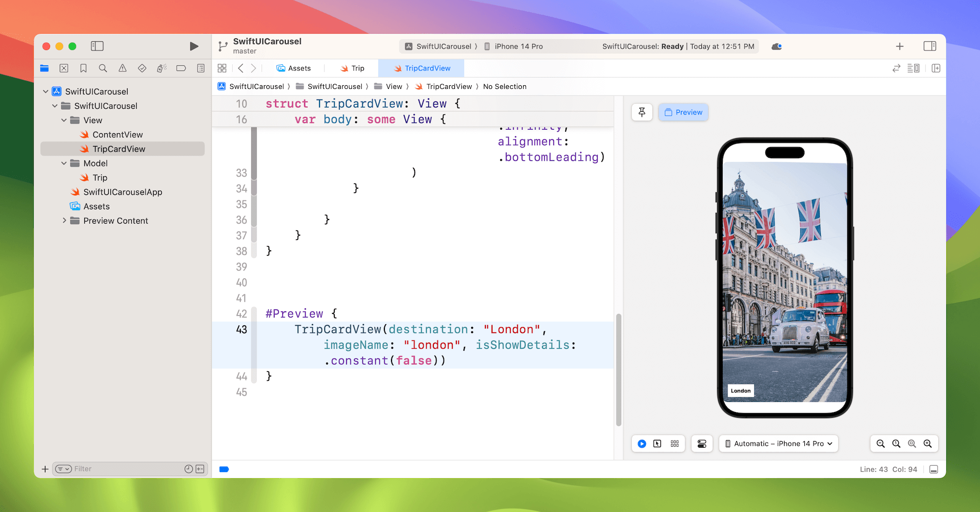
Task: Add new file with plus button
Action: [45, 469]
